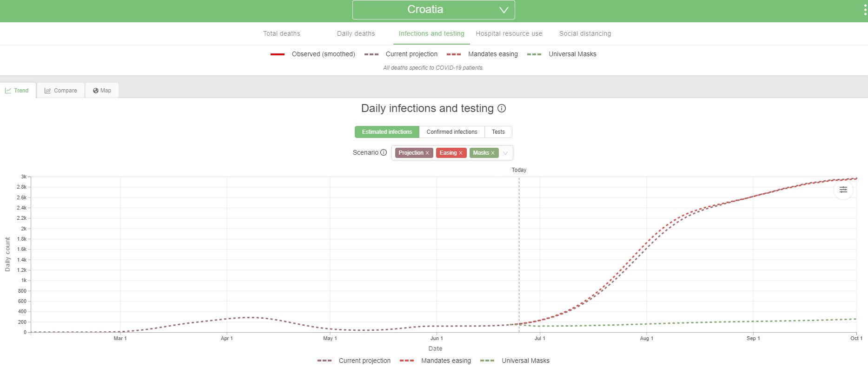Screen dimensions: 868x374
Task: Switch chart to Tests view
Action: click(498, 132)
